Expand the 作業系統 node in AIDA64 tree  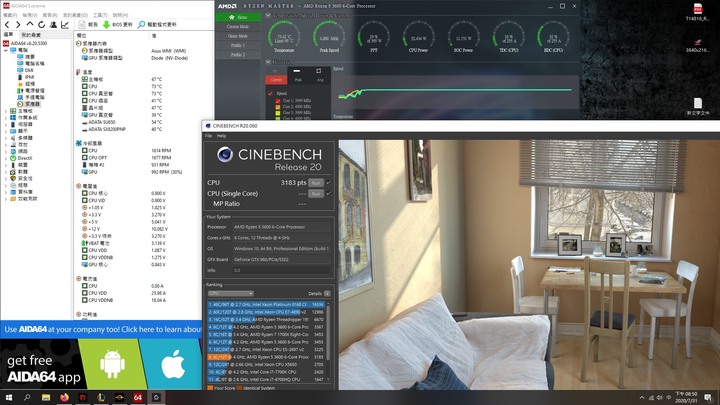[x=6, y=118]
